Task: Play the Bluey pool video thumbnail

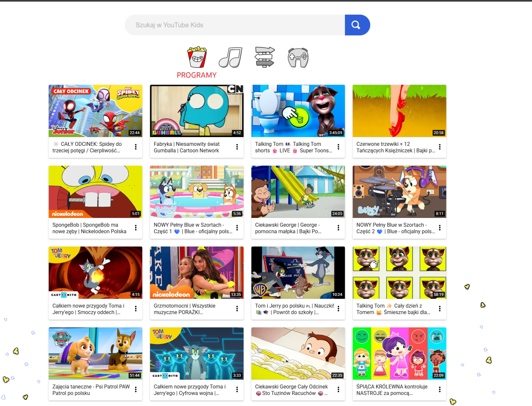Action: tap(196, 191)
